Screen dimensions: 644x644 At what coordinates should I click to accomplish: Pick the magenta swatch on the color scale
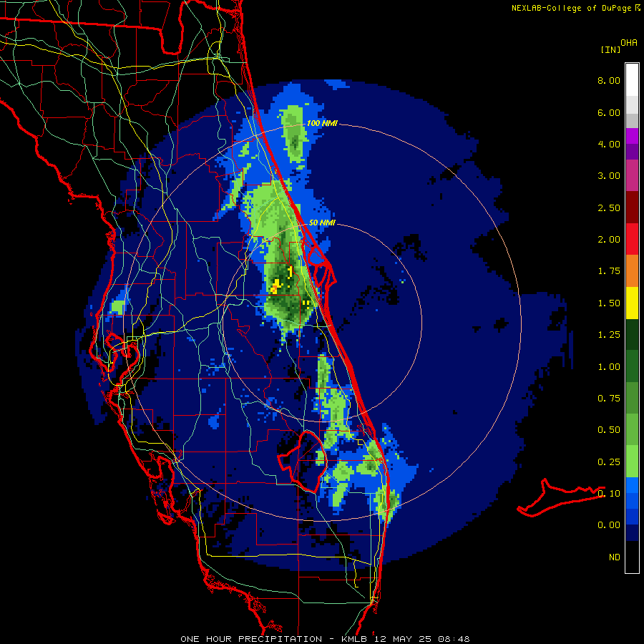click(x=632, y=176)
